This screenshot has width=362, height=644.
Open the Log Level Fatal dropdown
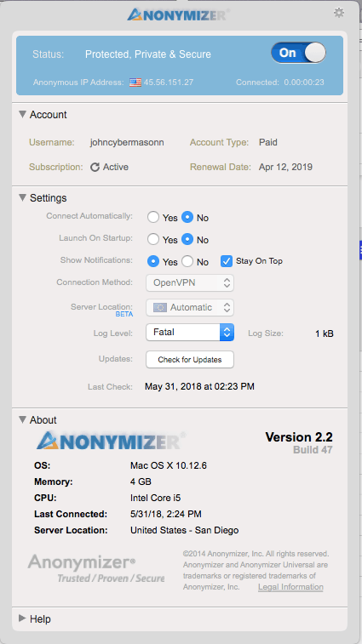pos(190,332)
